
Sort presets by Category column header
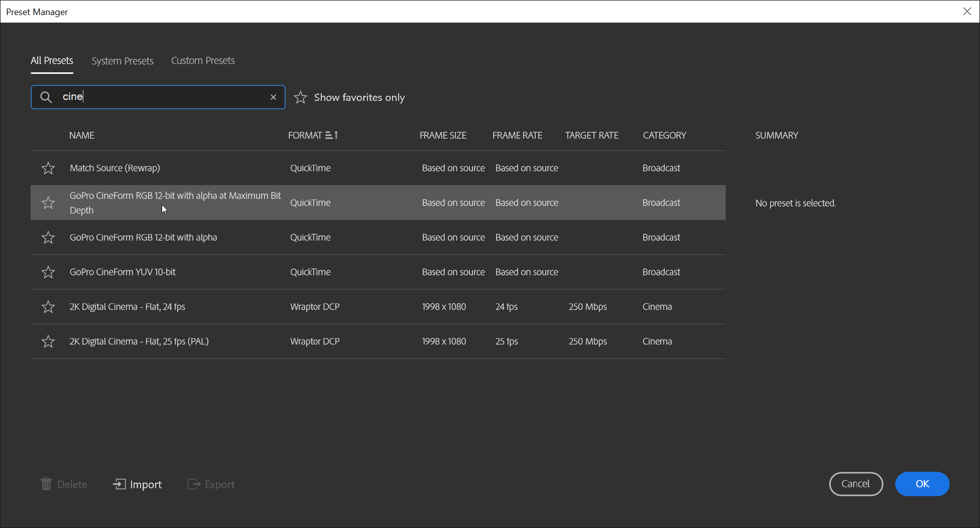pos(664,135)
